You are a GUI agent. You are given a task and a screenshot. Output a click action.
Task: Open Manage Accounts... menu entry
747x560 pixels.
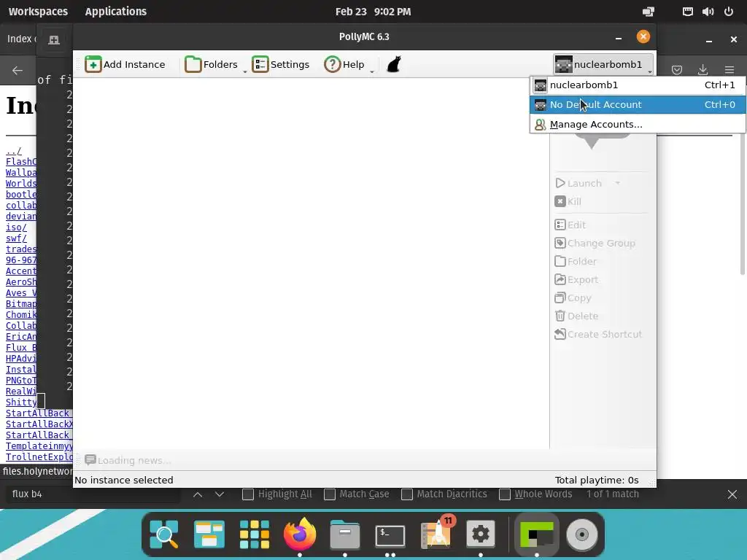638,124
